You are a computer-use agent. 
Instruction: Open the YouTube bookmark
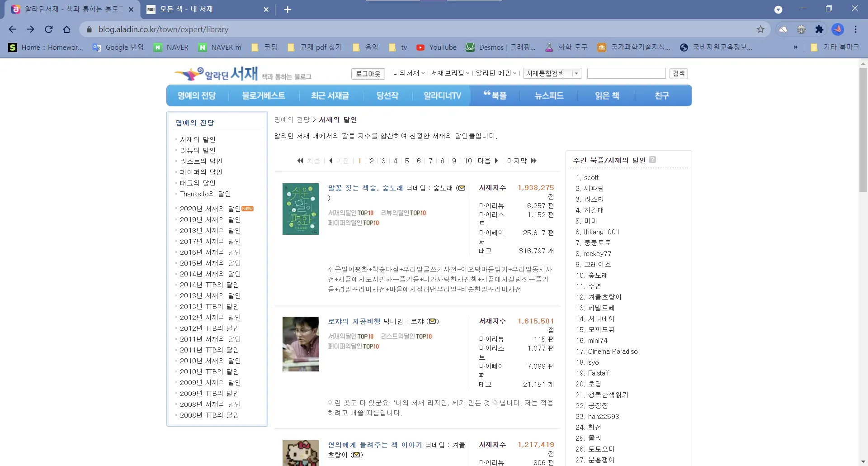click(436, 47)
